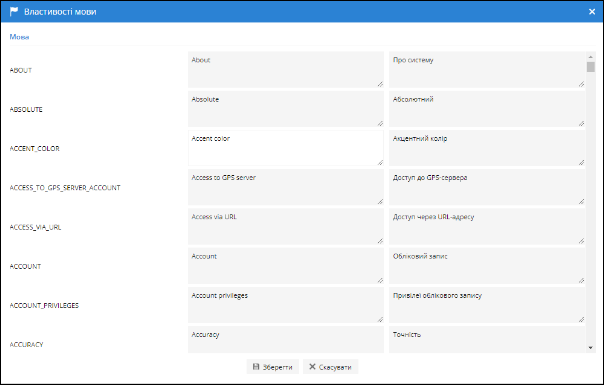This screenshot has width=605, height=386.
Task: Click the Account privileges text field
Action: point(286,305)
